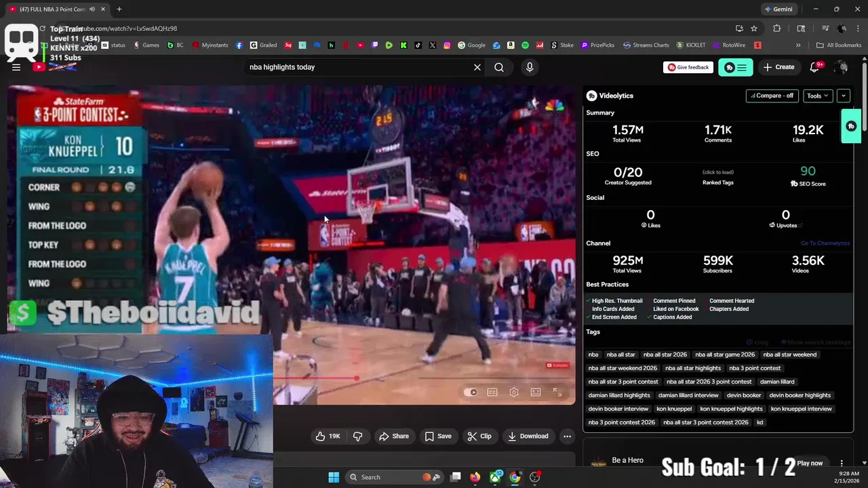
Task: Click the 'kd' tag
Action: point(760,422)
